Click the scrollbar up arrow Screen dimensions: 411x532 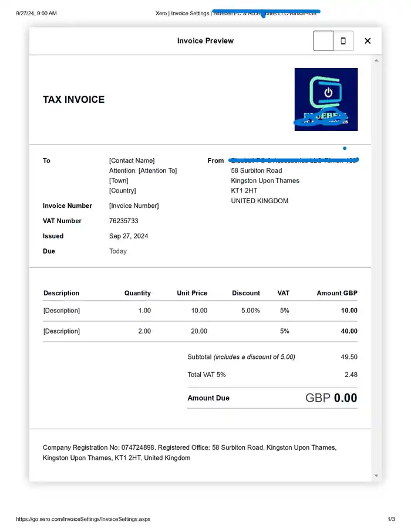click(x=376, y=60)
